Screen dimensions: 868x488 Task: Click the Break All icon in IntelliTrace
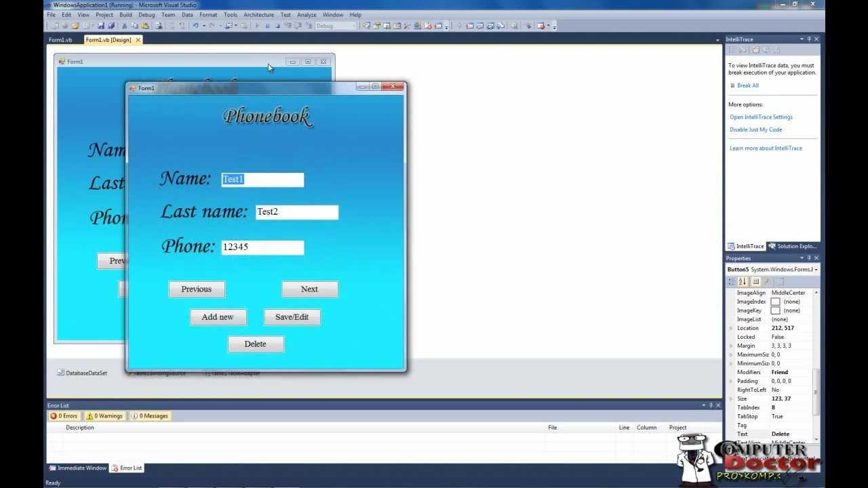(x=732, y=85)
